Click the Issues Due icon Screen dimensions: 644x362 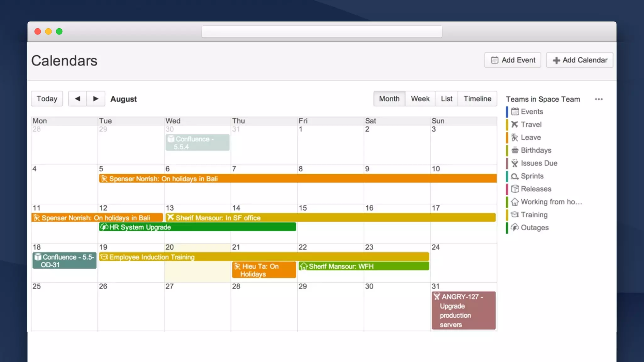point(515,163)
